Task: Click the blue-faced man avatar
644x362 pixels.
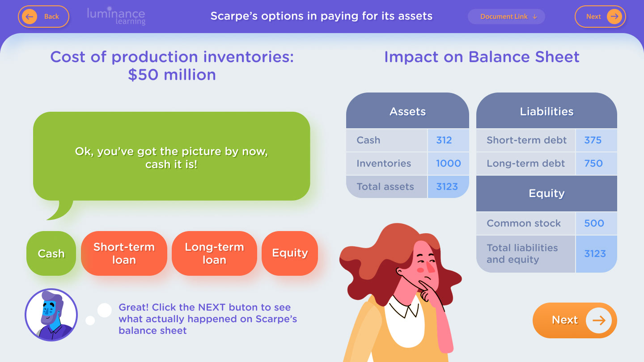Action: click(51, 315)
